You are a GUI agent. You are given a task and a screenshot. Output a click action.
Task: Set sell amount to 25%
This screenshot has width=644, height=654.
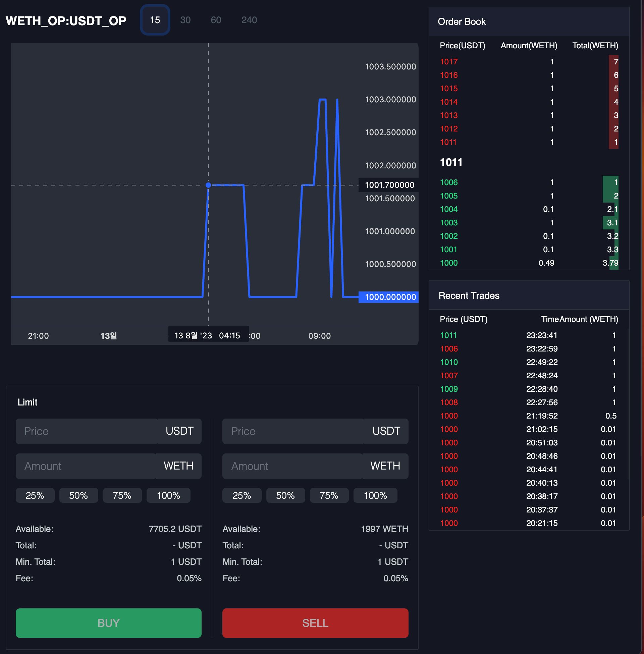pyautogui.click(x=242, y=495)
